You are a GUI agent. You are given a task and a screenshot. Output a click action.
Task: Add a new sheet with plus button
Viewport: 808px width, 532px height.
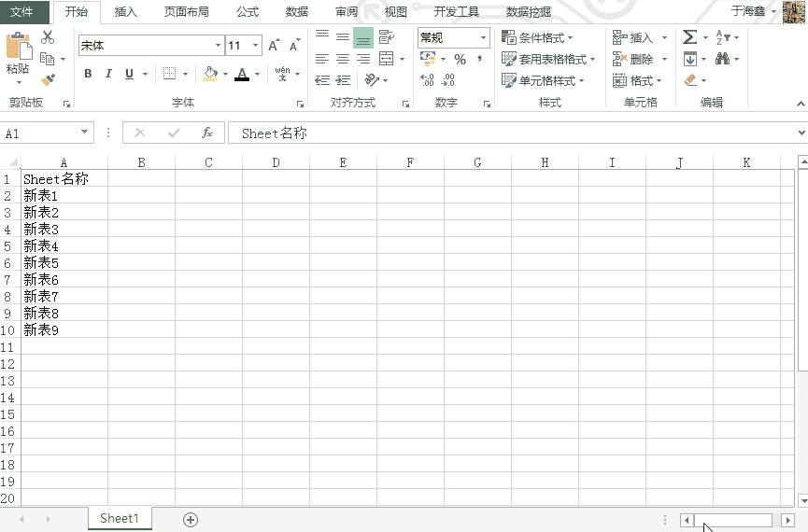191,520
